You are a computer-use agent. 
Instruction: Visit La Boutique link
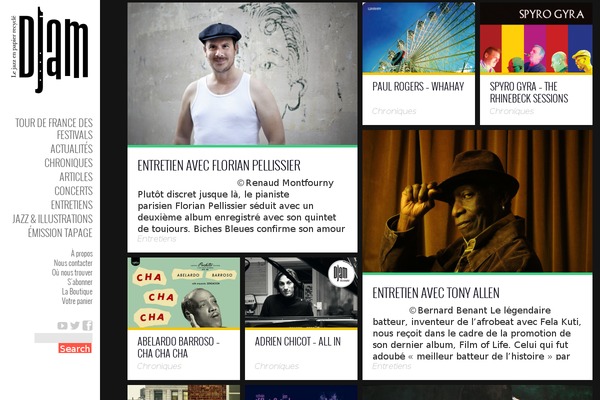77,292
